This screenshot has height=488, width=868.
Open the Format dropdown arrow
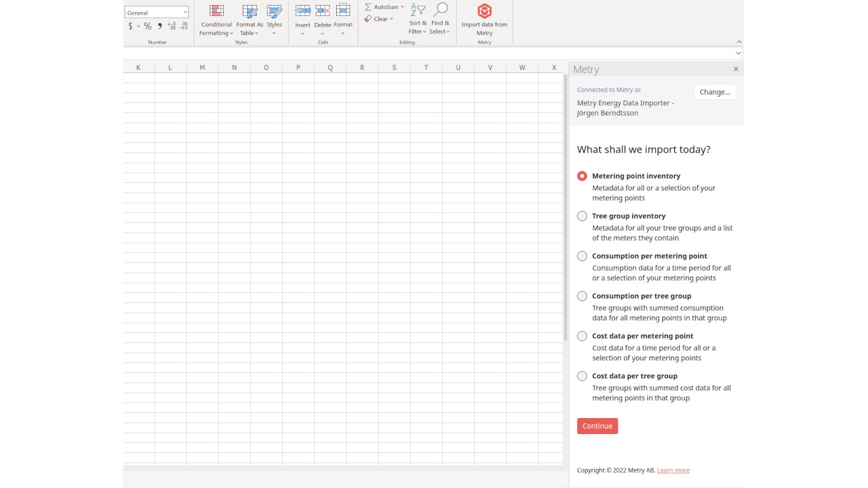click(x=343, y=34)
